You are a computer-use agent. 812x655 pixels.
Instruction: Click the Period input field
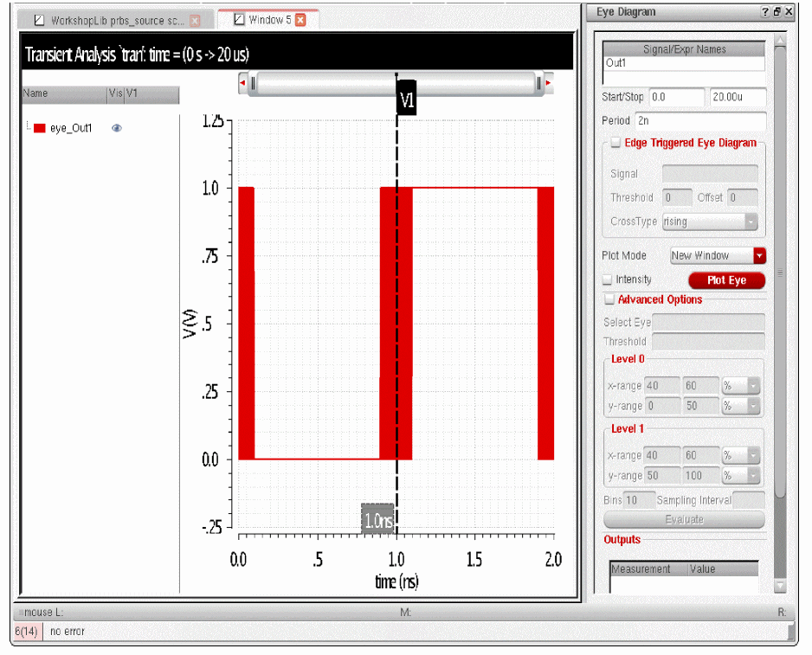pos(700,120)
